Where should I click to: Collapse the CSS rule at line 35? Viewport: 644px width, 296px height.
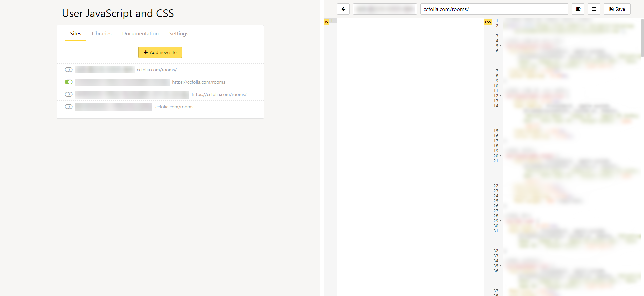click(x=500, y=266)
